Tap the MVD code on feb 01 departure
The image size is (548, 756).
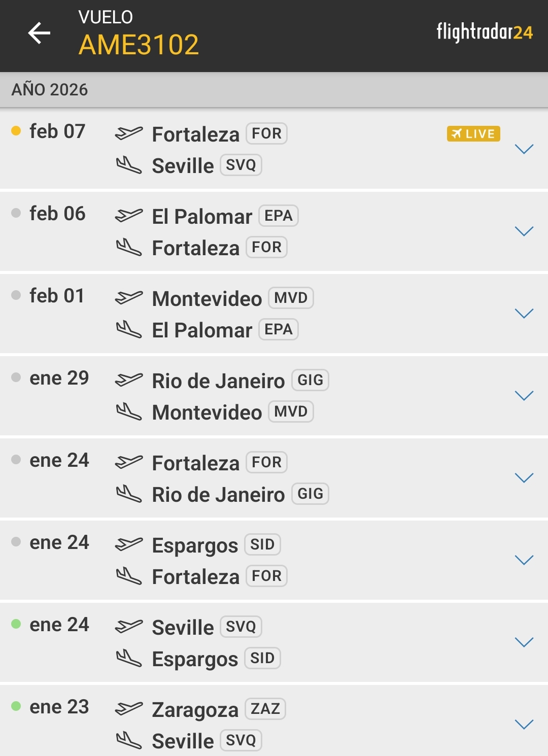click(291, 298)
